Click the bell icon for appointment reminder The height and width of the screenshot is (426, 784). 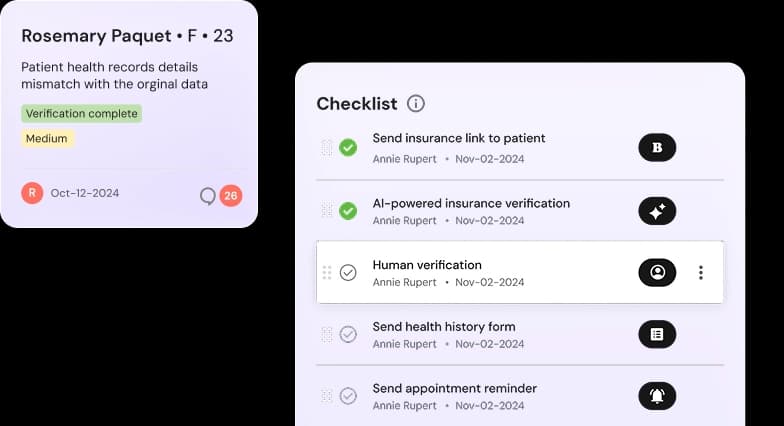(x=657, y=396)
